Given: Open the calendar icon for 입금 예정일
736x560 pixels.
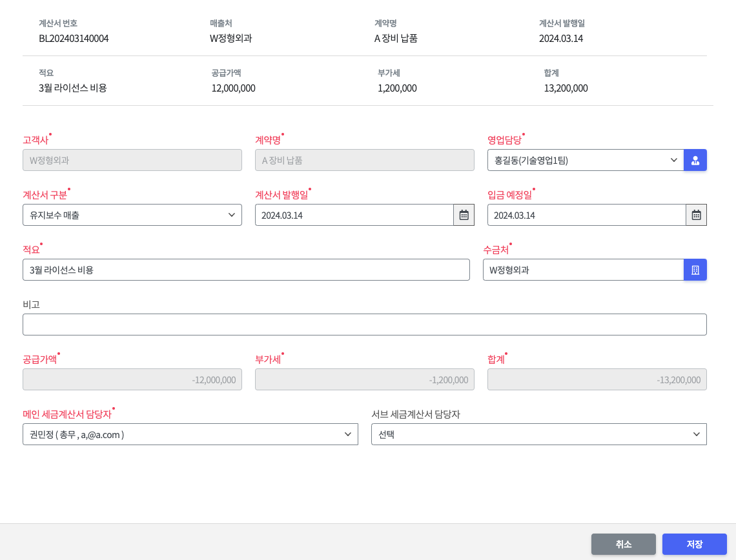Looking at the screenshot, I should (x=696, y=215).
